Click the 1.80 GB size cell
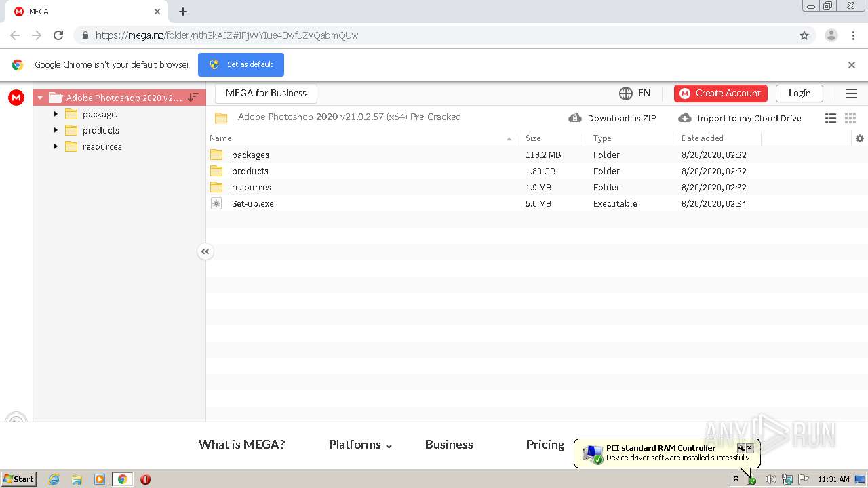868x488 pixels. [x=540, y=171]
